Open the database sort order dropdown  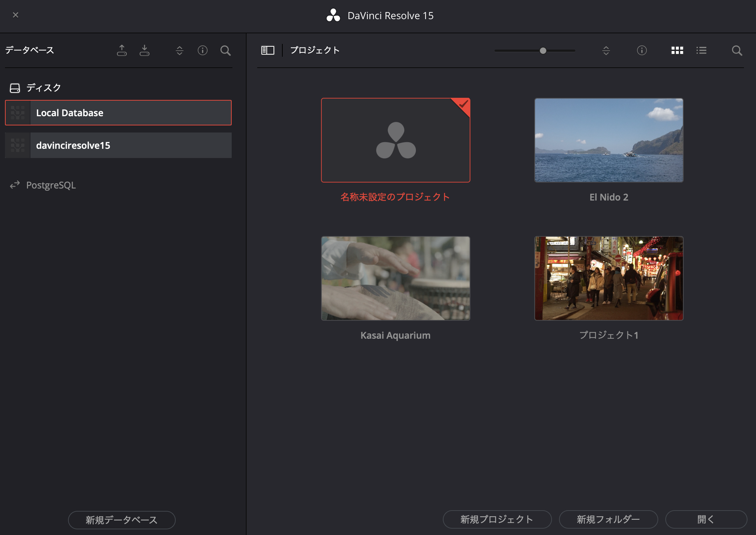point(180,50)
